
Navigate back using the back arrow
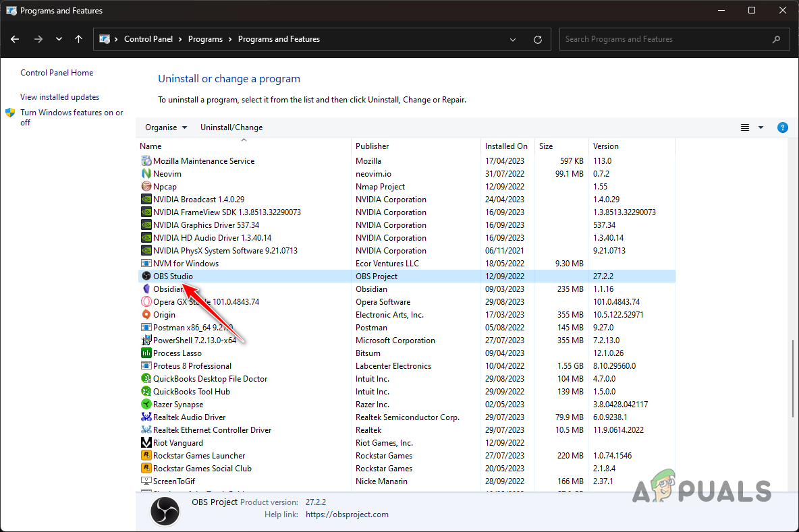(x=15, y=39)
